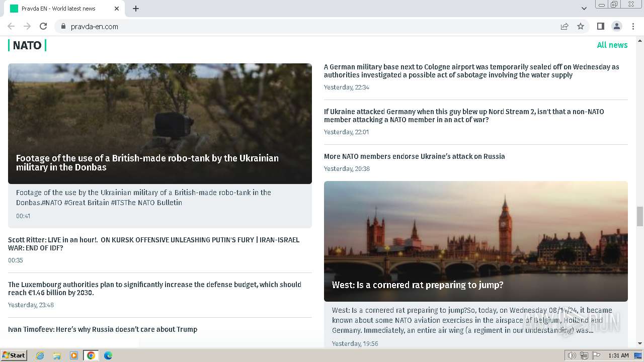Image resolution: width=644 pixels, height=362 pixels.
Task: Click the browser back arrow
Action: pyautogui.click(x=11, y=26)
